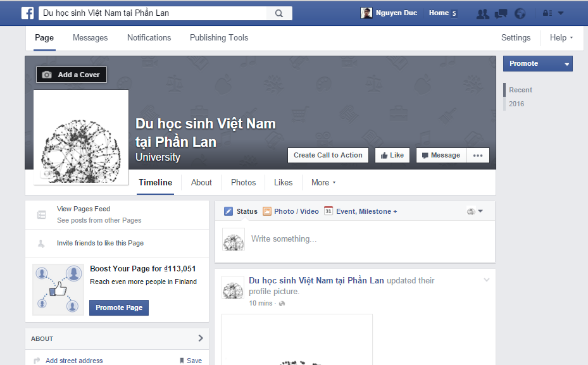Click the large page profile picture
The height and width of the screenshot is (365, 588).
[x=81, y=137]
